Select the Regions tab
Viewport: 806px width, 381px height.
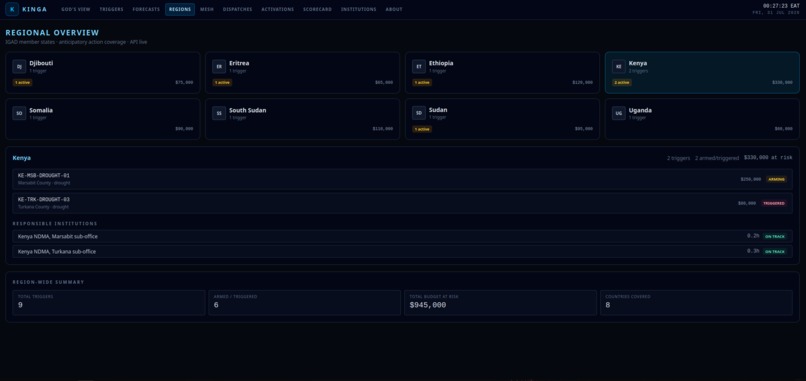click(x=180, y=9)
